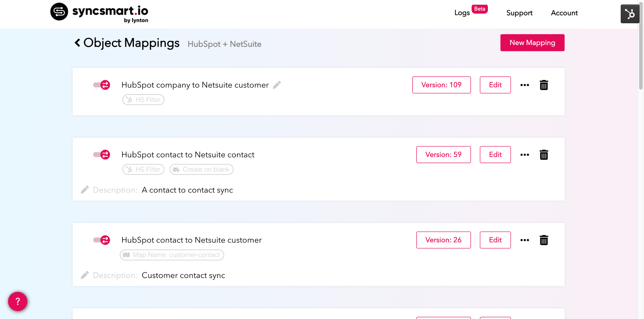Image resolution: width=644 pixels, height=319 pixels.
Task: Open the Logs Beta page
Action: click(462, 13)
